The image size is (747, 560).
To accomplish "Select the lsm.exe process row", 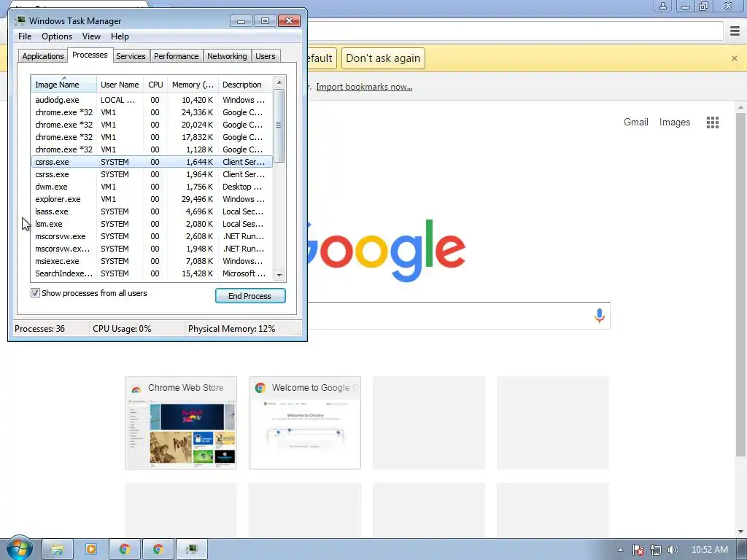I will pyautogui.click(x=152, y=224).
